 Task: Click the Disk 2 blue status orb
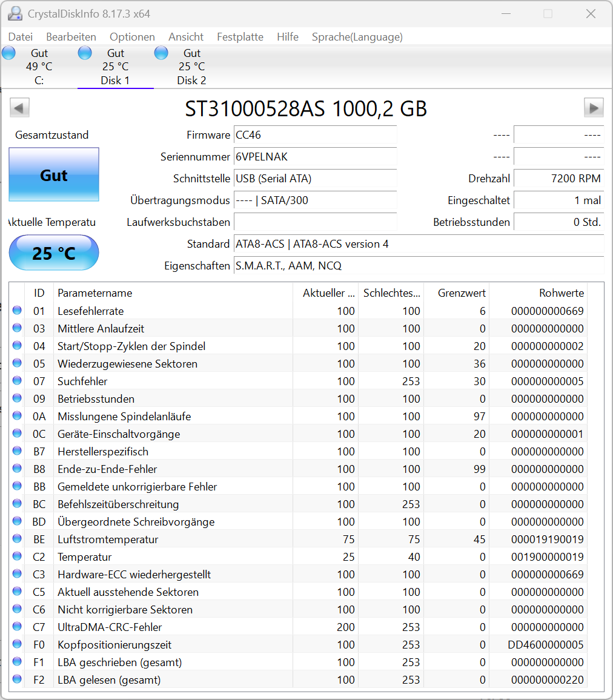pos(161,53)
